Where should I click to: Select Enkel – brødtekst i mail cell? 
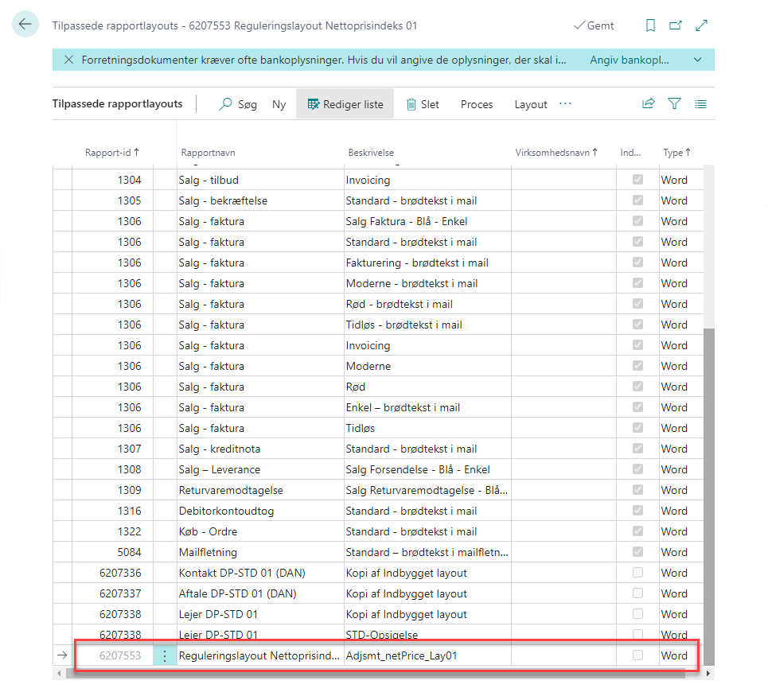click(x=427, y=407)
